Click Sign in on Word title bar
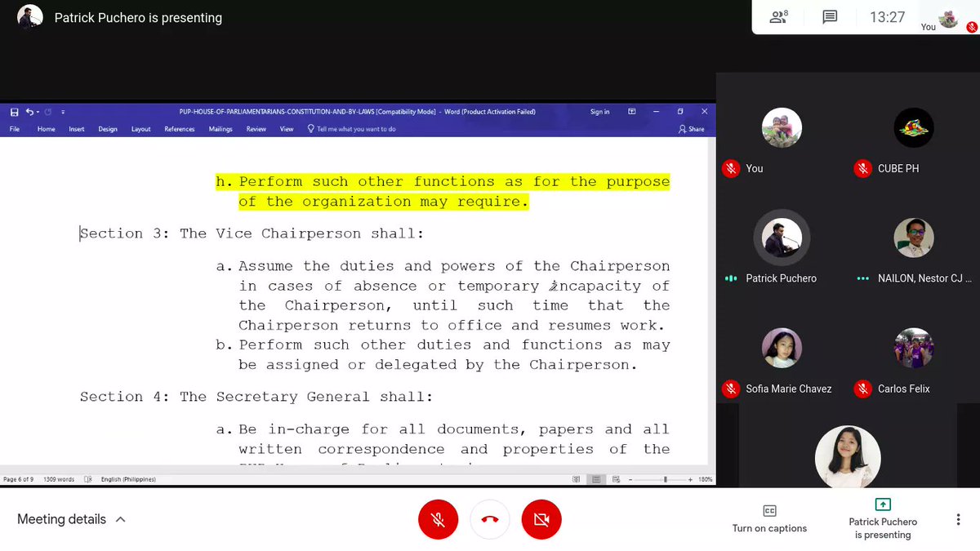 click(600, 112)
